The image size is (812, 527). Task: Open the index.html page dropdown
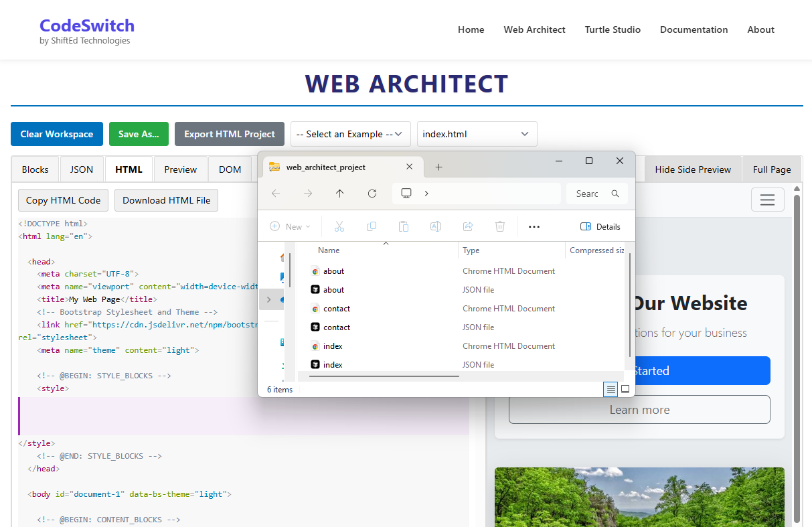click(x=477, y=134)
